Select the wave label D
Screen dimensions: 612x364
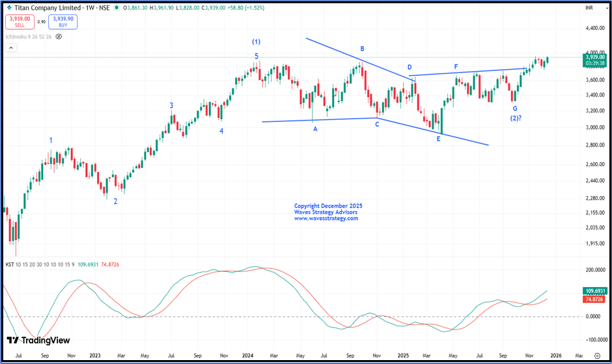410,67
